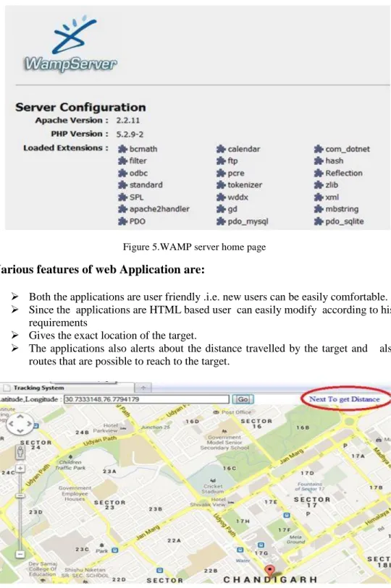Click the red location marker on map

pos(269,571)
